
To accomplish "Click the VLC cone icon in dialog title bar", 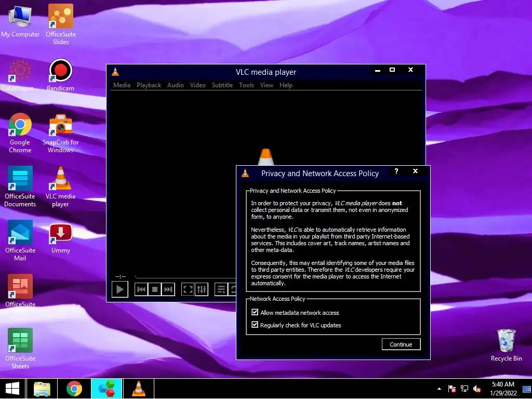I will point(245,174).
